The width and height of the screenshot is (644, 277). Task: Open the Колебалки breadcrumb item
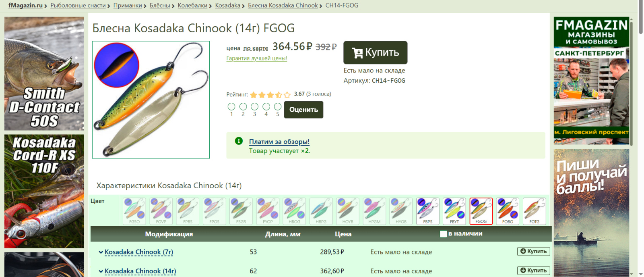[192, 5]
